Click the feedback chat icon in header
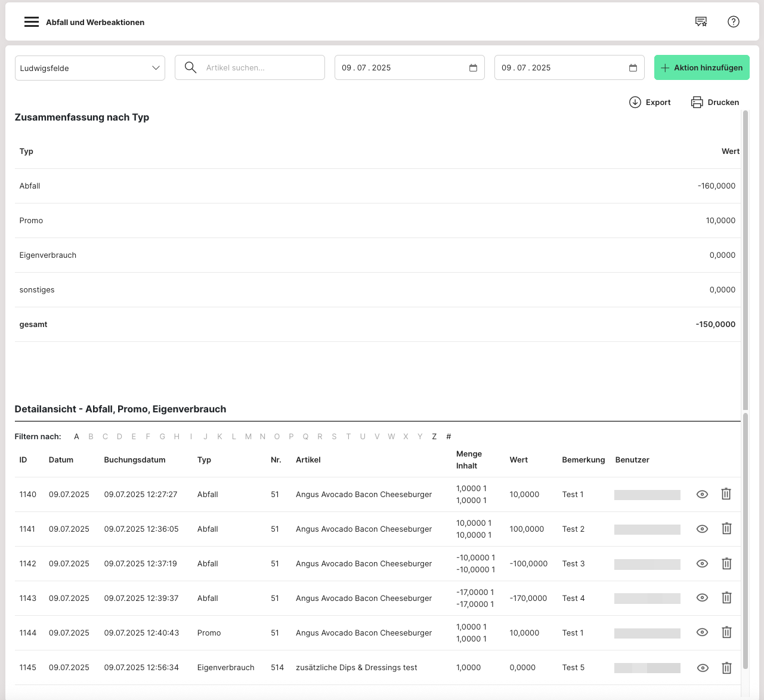The width and height of the screenshot is (764, 700). (701, 22)
